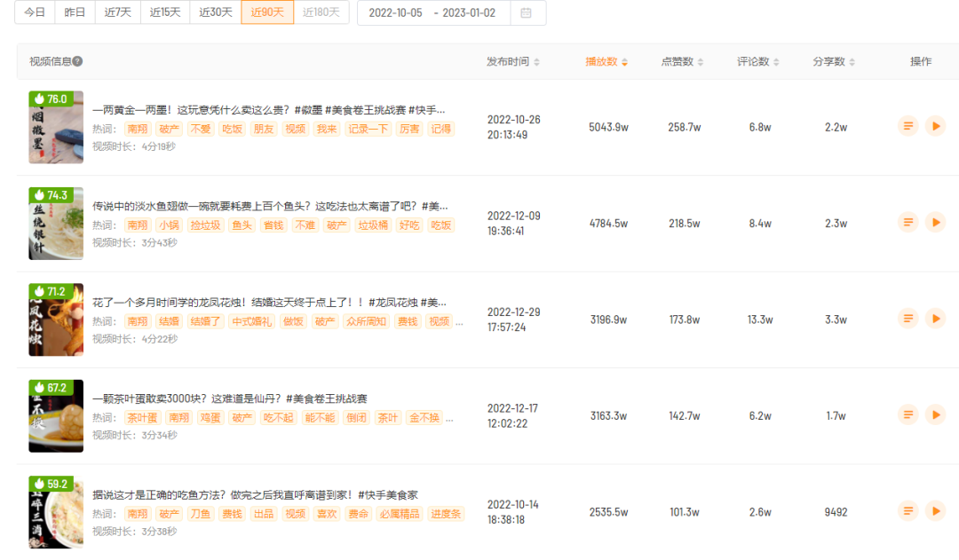This screenshot has width=959, height=560.
Task: Open video title 据说这才是正确的吃鱼方法
Action: (255, 494)
